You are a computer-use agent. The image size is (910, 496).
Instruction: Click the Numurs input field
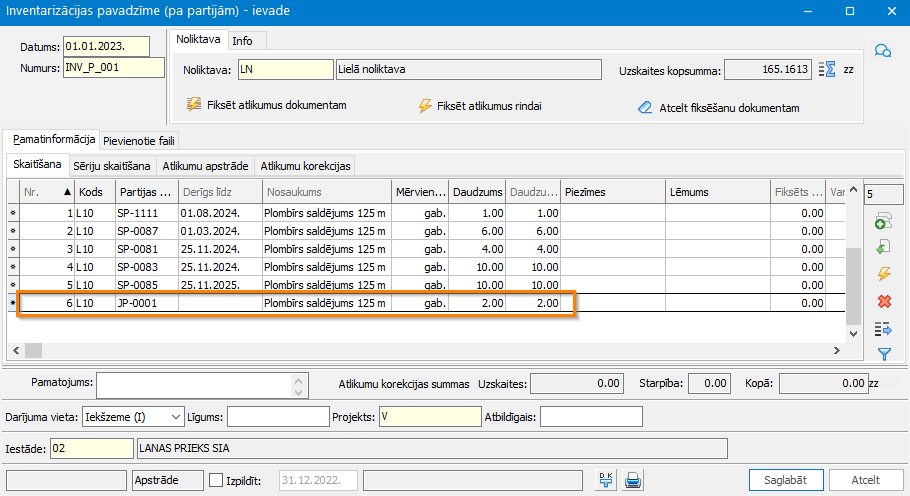tap(114, 67)
